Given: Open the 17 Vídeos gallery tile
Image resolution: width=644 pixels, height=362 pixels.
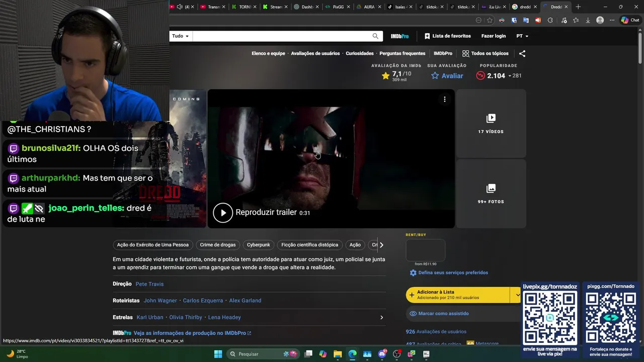Looking at the screenshot, I should tap(491, 124).
